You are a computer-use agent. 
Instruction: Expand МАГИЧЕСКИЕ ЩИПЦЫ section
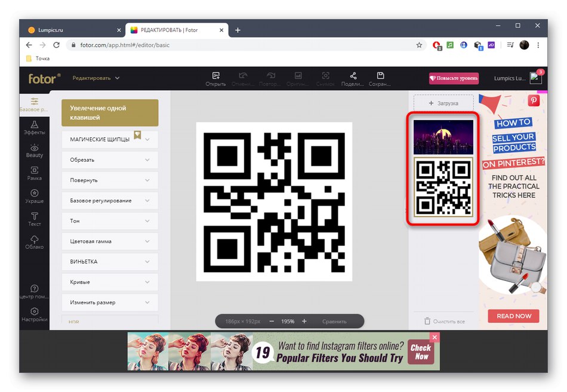(110, 139)
